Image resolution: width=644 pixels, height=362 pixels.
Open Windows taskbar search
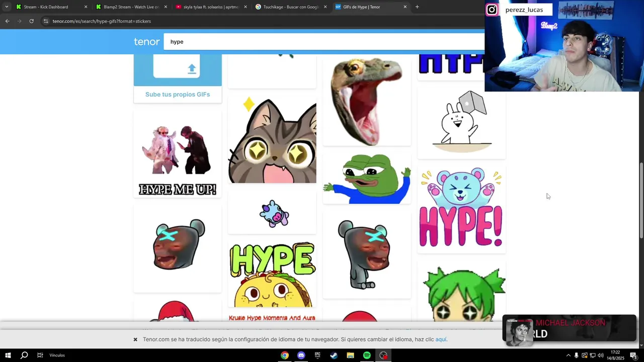pos(24,355)
